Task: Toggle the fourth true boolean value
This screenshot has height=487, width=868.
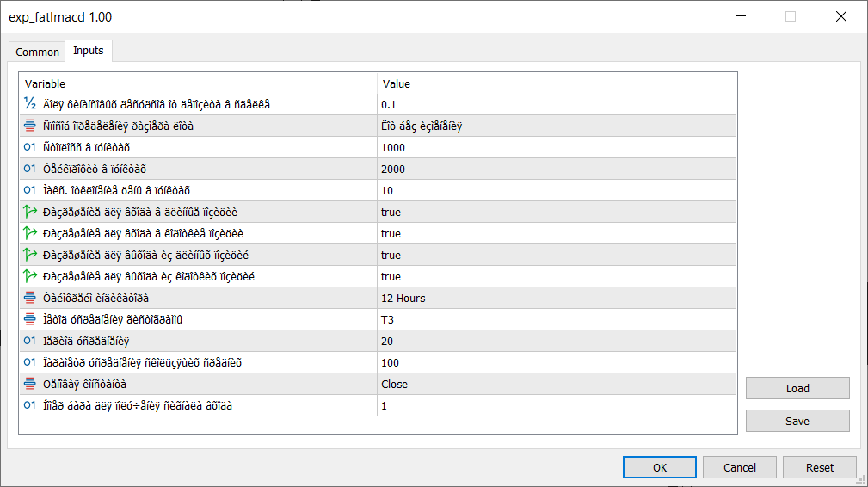Action: pos(391,276)
